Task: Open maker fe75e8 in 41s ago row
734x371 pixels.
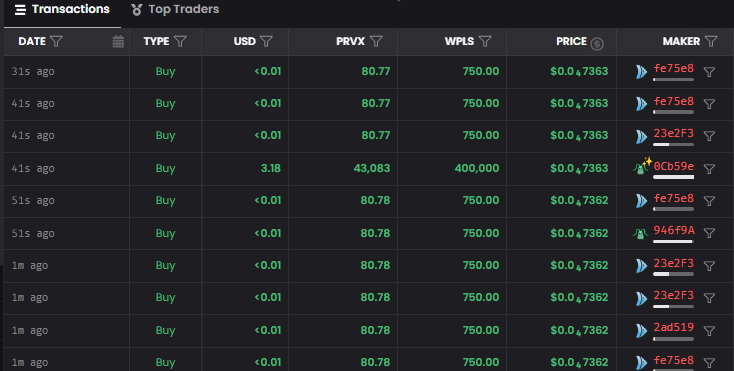Action: point(674,101)
